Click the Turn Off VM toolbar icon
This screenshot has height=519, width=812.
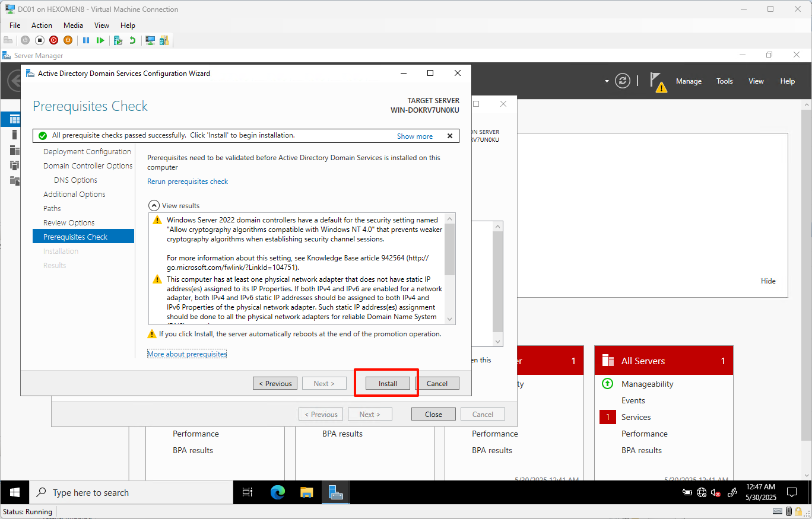(x=40, y=40)
